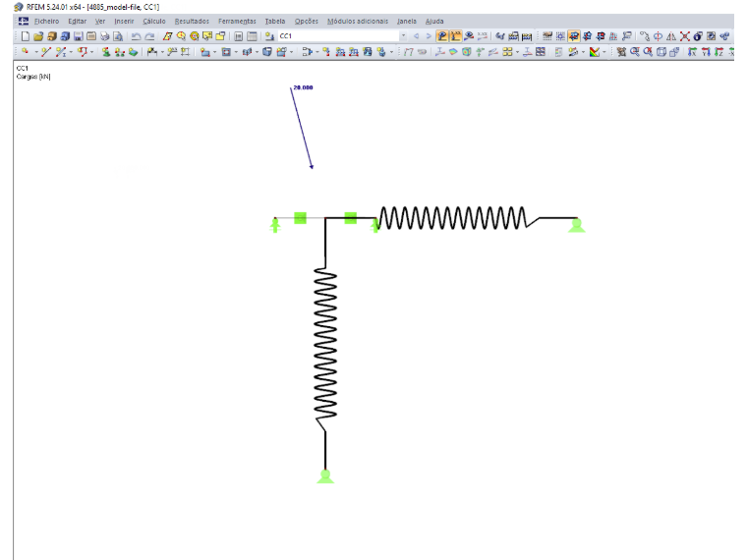Open the Resultados menu

[192, 22]
